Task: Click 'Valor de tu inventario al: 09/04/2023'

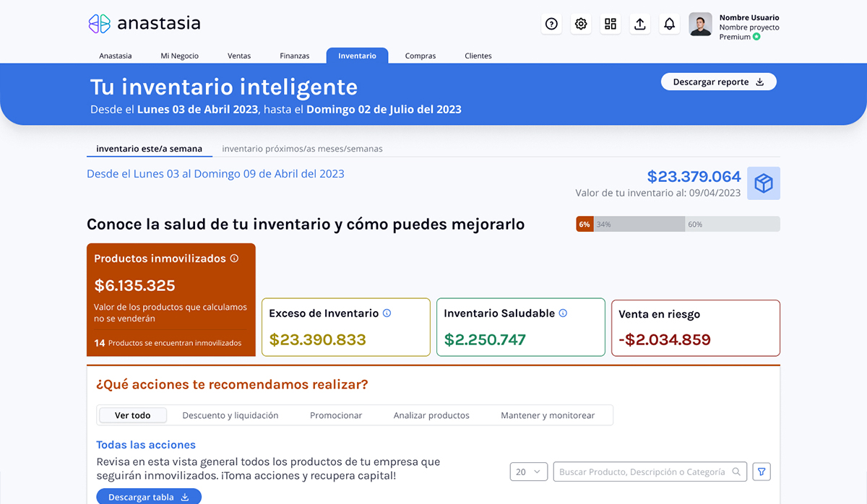Action: tap(658, 193)
